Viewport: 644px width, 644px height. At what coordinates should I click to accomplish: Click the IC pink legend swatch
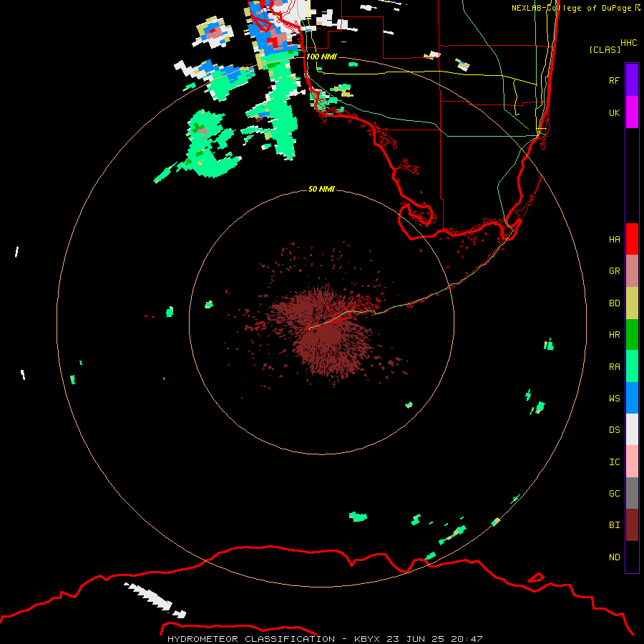(x=632, y=462)
